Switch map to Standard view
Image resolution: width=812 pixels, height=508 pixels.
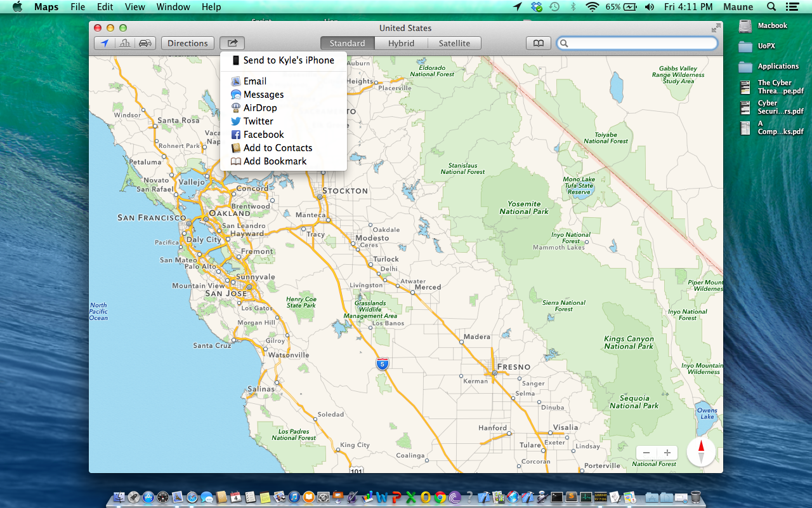347,43
